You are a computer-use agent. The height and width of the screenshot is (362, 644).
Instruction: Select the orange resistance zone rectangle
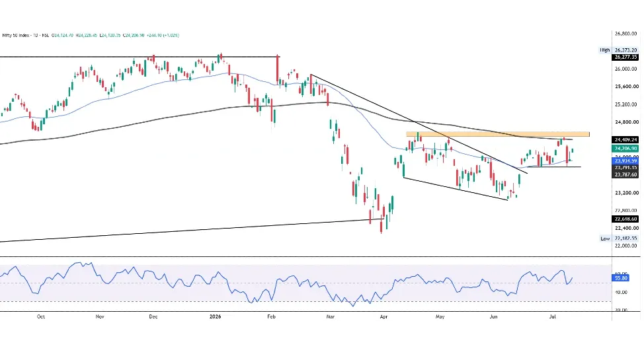point(498,134)
